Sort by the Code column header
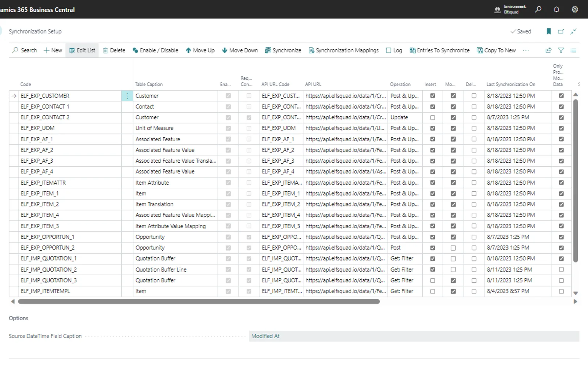Screen dimensions: 588x368 tap(26, 84)
